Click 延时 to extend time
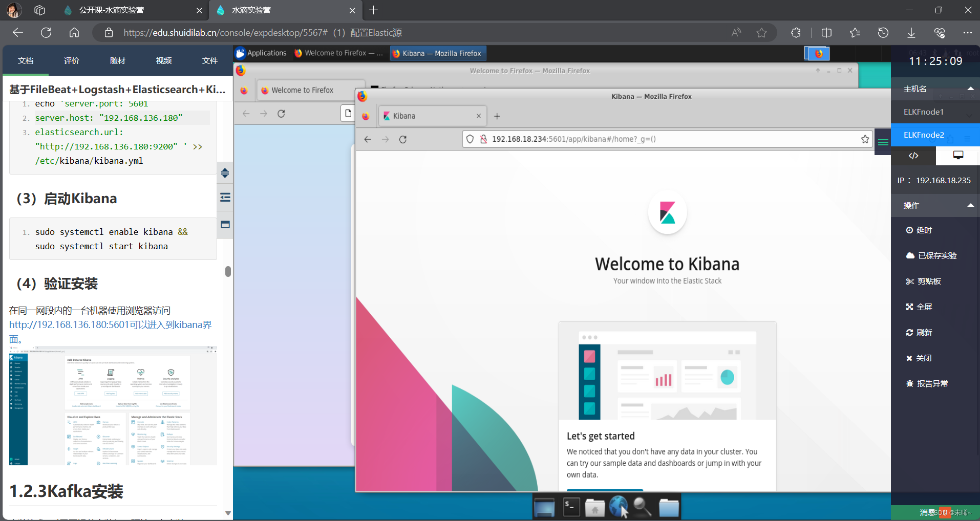Image resolution: width=980 pixels, height=521 pixels. coord(919,230)
